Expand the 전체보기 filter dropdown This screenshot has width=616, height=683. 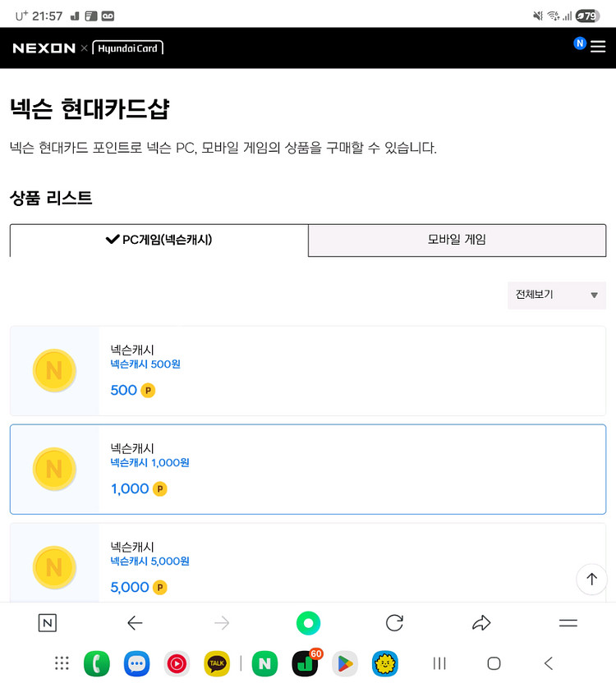tap(556, 295)
